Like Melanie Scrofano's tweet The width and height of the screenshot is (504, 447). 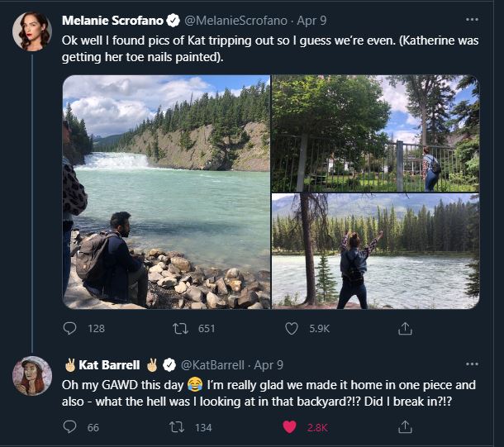pyautogui.click(x=291, y=328)
